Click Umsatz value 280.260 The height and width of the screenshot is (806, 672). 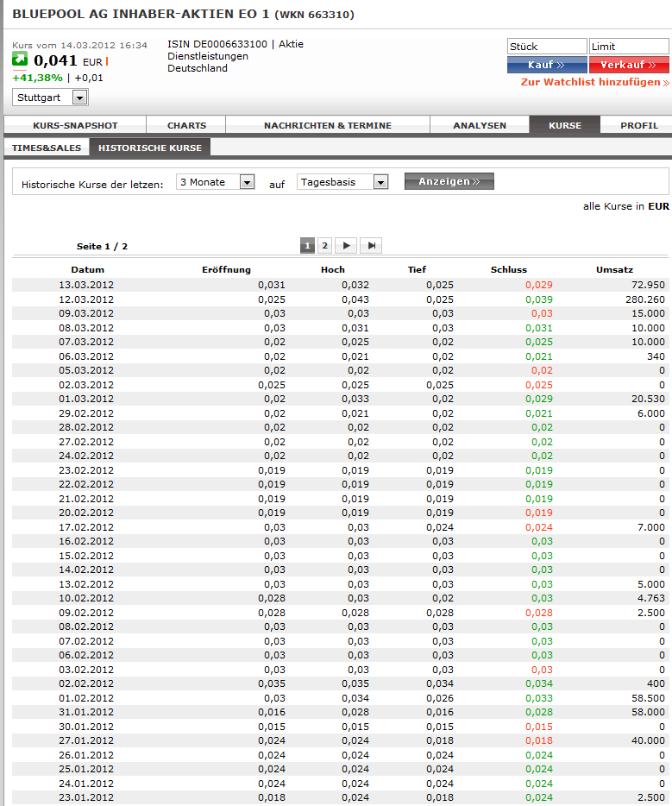[x=644, y=299]
